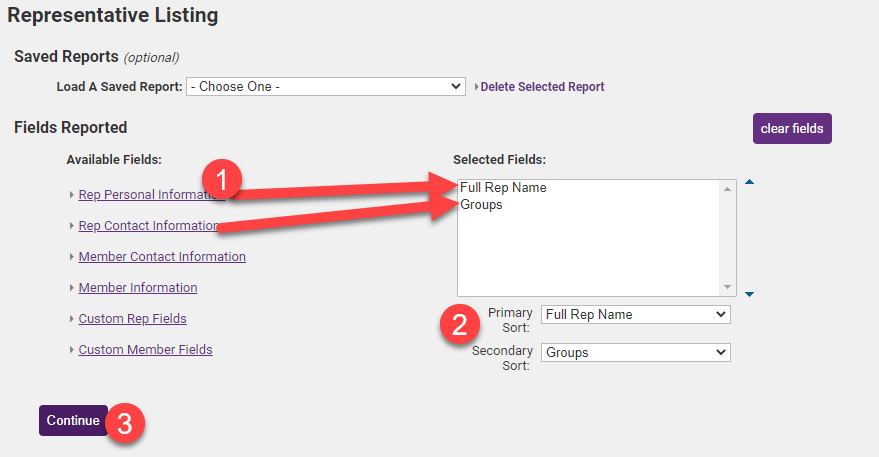Select Full Rep Name in Selected Fields
The image size is (879, 457).
(x=503, y=187)
